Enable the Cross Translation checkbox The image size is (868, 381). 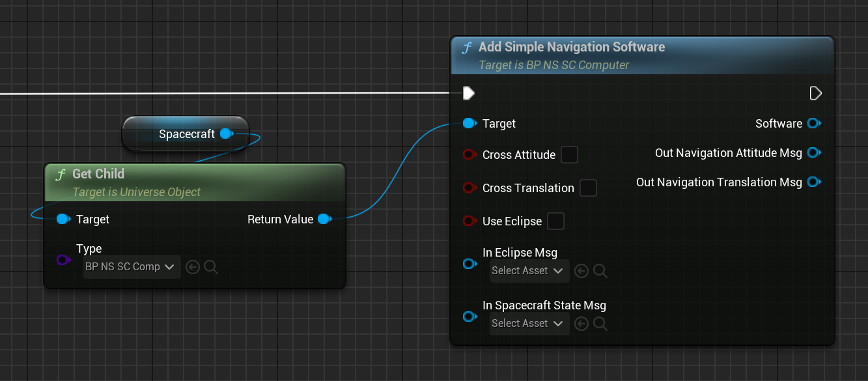588,188
